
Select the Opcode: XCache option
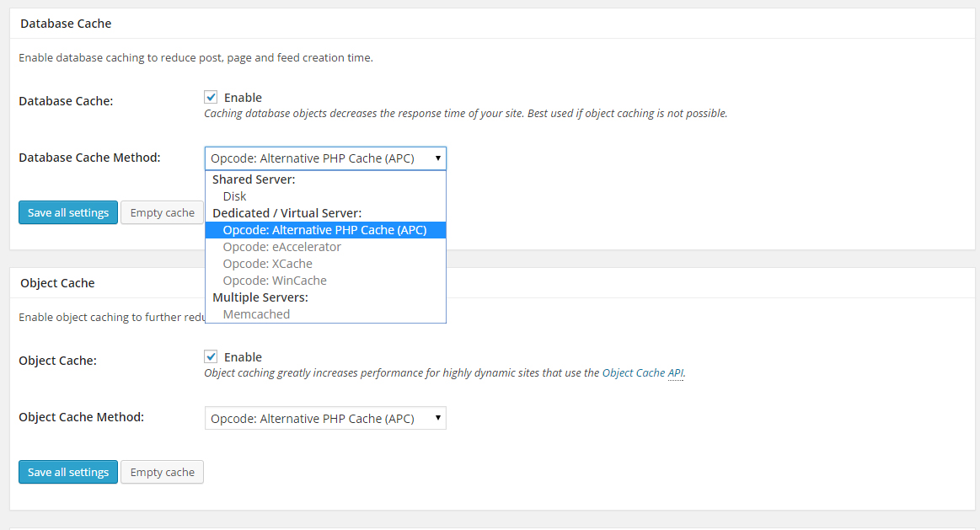[267, 264]
